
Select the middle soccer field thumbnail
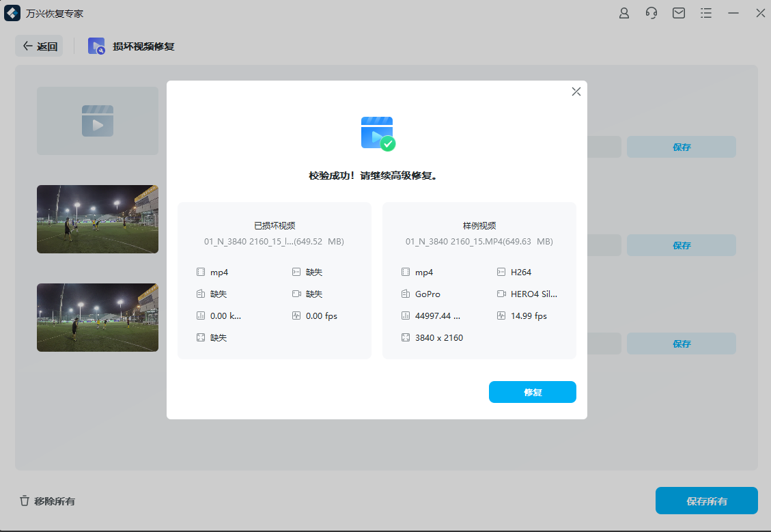point(97,219)
